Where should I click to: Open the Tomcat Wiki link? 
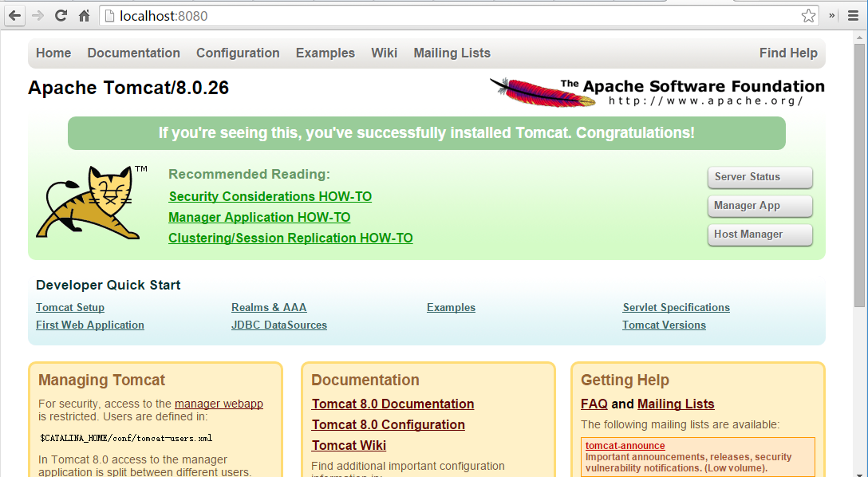pos(349,445)
